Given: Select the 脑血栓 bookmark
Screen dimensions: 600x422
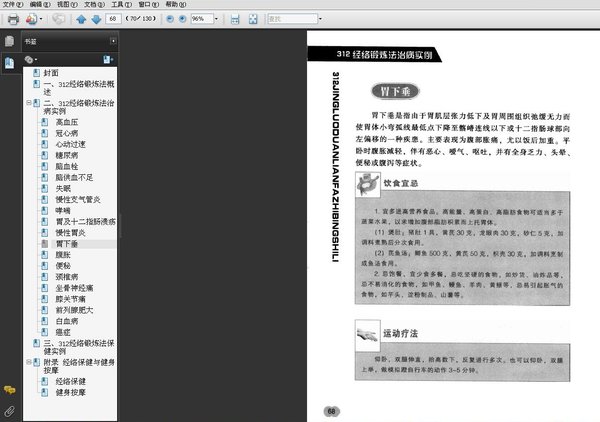Looking at the screenshot, I should (67, 166).
